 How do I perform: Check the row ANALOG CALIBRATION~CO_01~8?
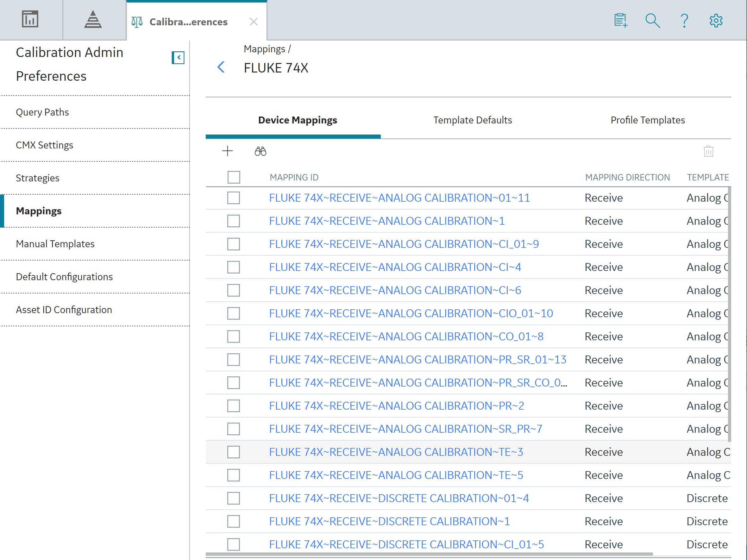tap(234, 337)
